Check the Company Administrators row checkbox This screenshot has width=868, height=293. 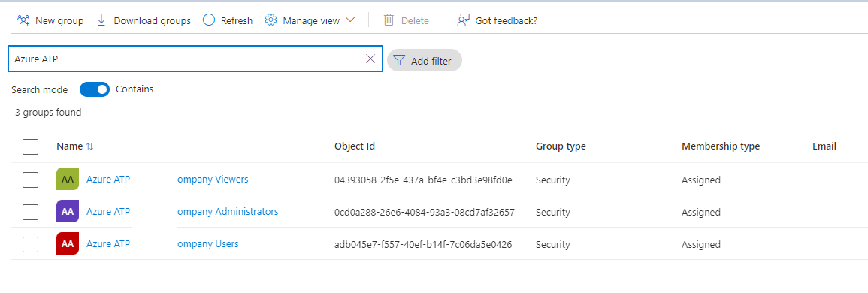(x=31, y=212)
